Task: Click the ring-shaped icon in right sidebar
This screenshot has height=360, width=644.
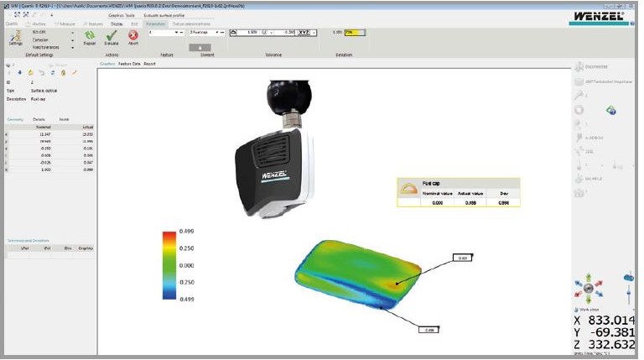Action: pyautogui.click(x=579, y=110)
